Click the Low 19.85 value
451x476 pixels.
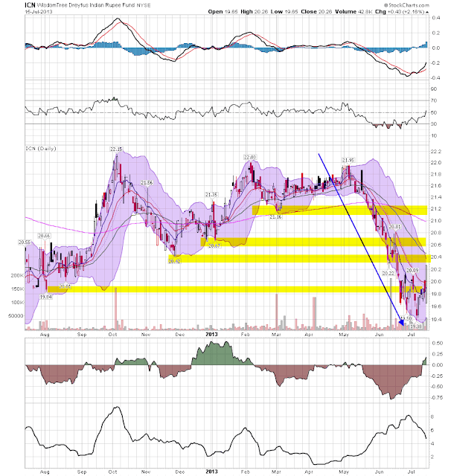pos(284,12)
